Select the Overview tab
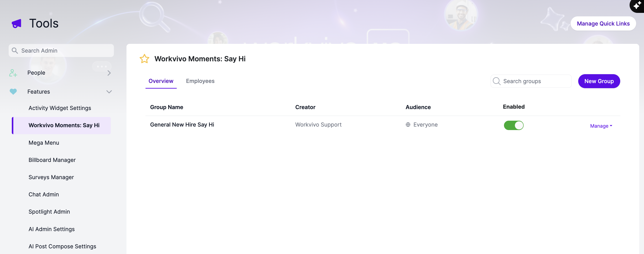Image resolution: width=644 pixels, height=254 pixels. [x=161, y=81]
